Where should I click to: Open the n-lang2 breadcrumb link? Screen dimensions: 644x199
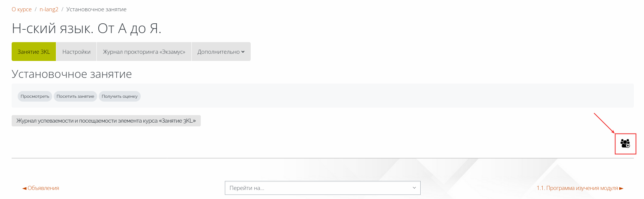49,9
